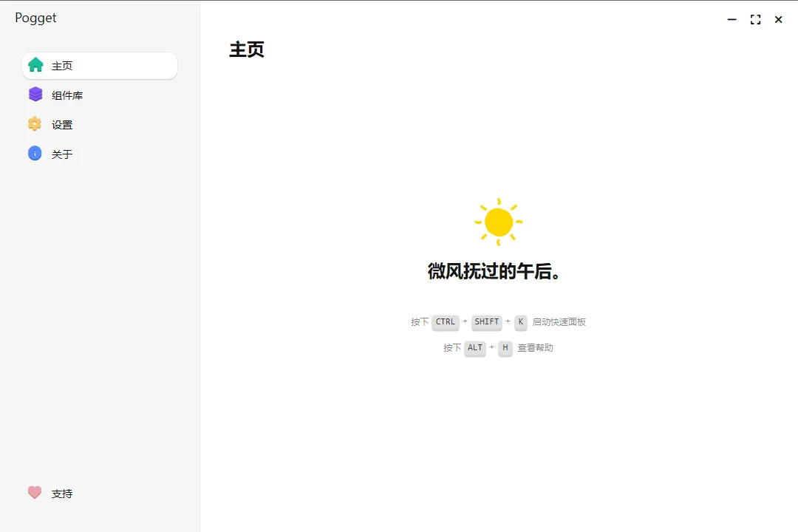Click the pink heart support icon

[x=35, y=492]
